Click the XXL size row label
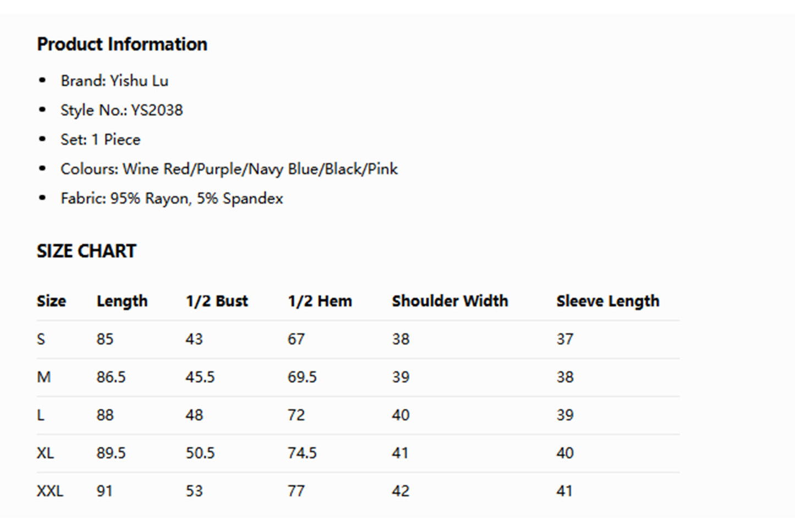Viewport: 795px width, 532px height. [x=50, y=491]
